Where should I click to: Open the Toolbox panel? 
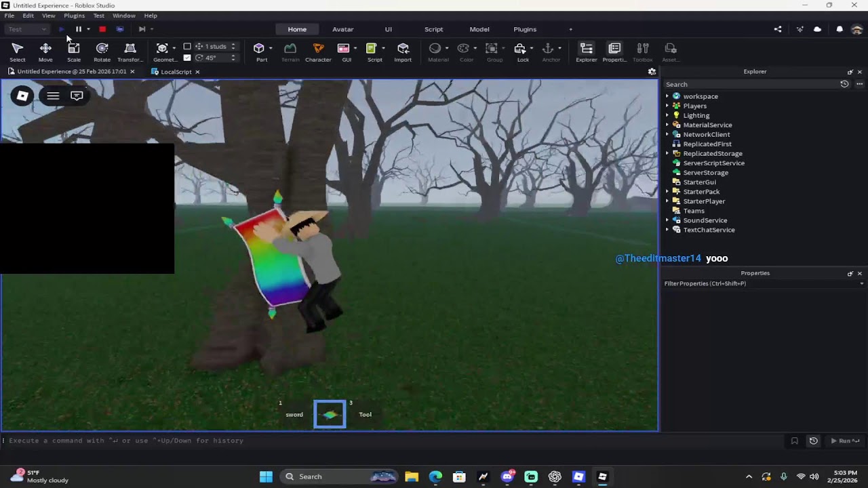(x=642, y=52)
